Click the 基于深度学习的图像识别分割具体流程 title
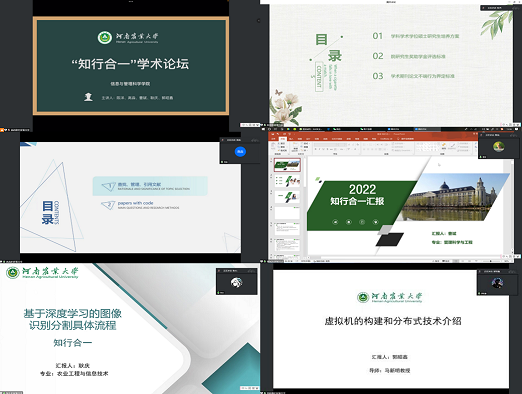Image resolution: width=522 pixels, height=394 pixels. point(72,319)
